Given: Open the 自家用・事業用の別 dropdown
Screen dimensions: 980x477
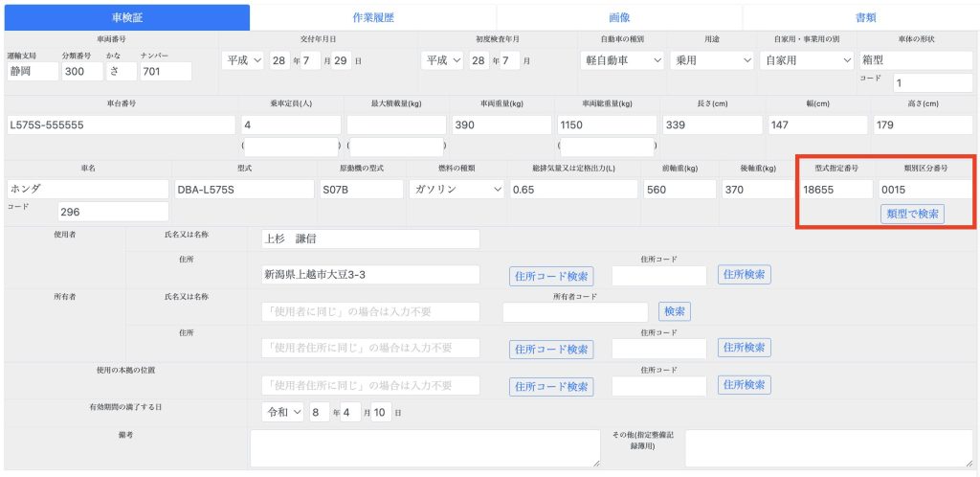Looking at the screenshot, I should (807, 60).
